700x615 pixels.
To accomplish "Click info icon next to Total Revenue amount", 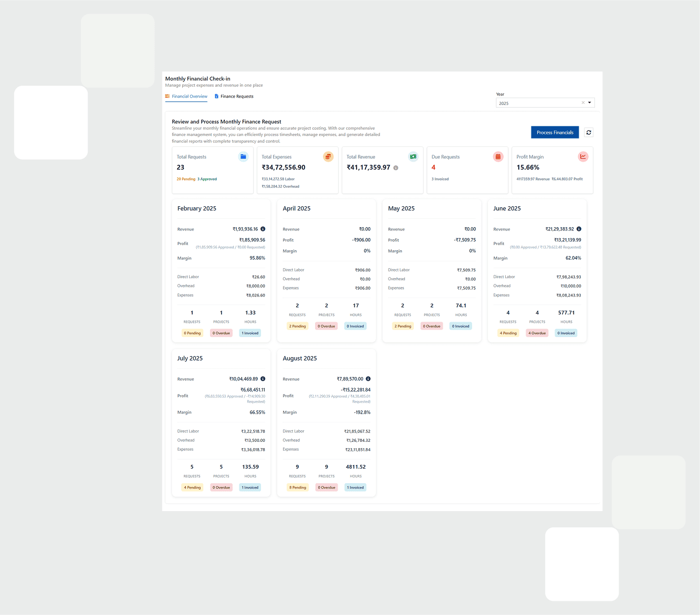I will pyautogui.click(x=396, y=168).
